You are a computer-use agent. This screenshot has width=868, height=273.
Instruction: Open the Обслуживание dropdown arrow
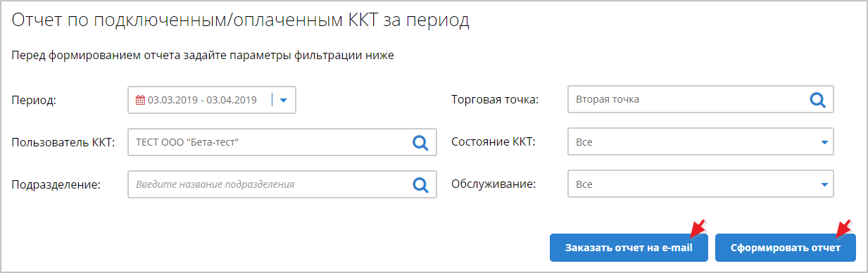pos(824,184)
